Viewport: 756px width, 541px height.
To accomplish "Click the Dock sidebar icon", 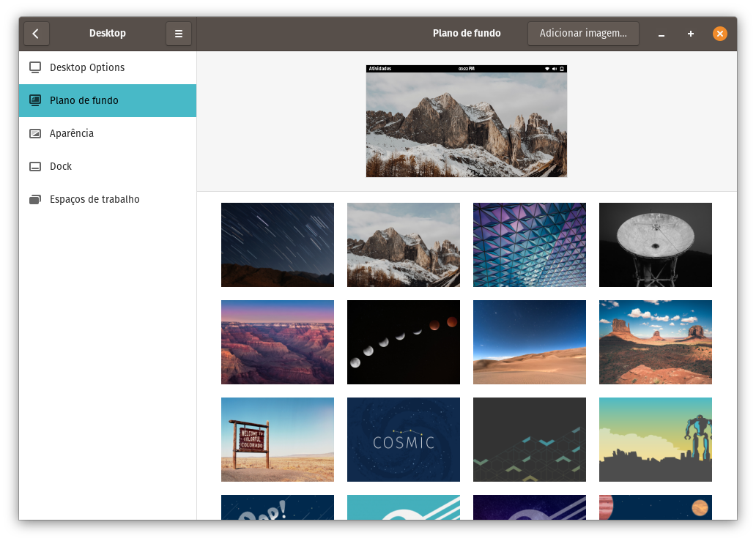I will 35,166.
